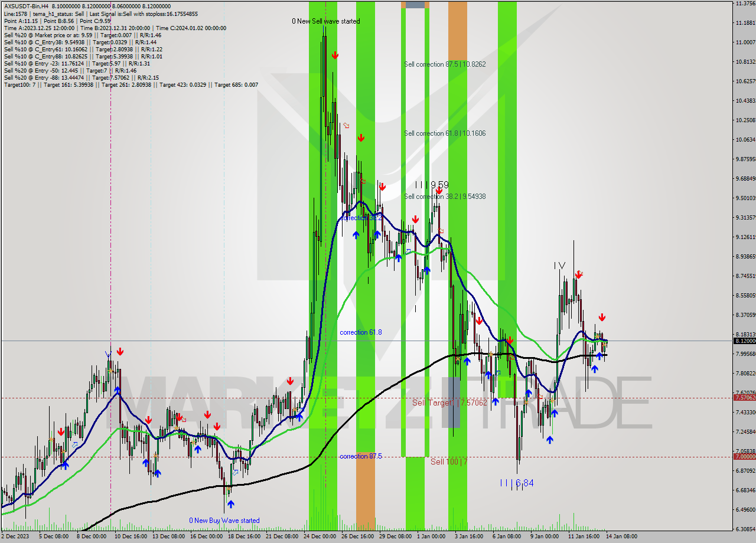Click the "Point A:11.15" info line

tap(57, 21)
